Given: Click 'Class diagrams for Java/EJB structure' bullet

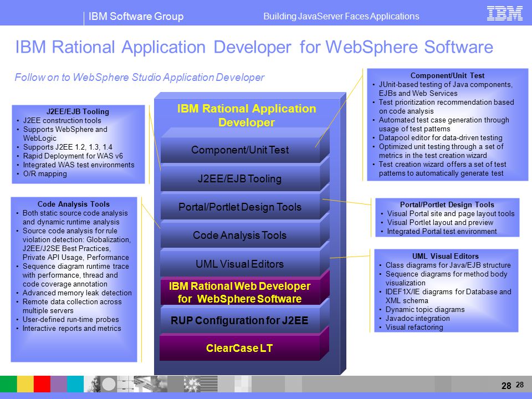Looking at the screenshot, I should (x=448, y=265).
